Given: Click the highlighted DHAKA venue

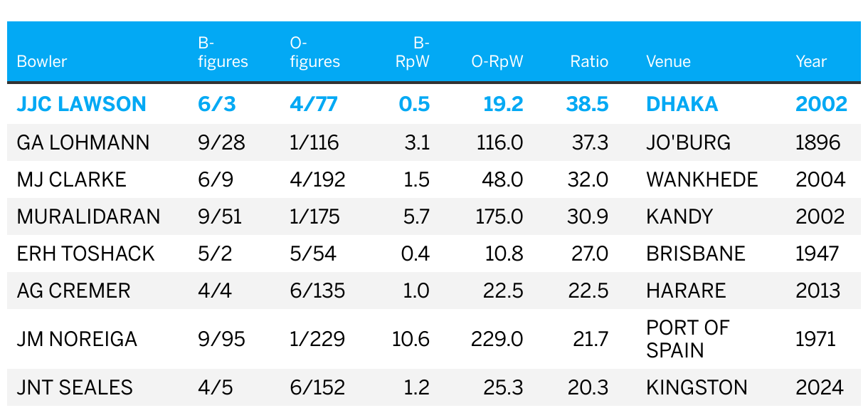Looking at the screenshot, I should [x=682, y=104].
